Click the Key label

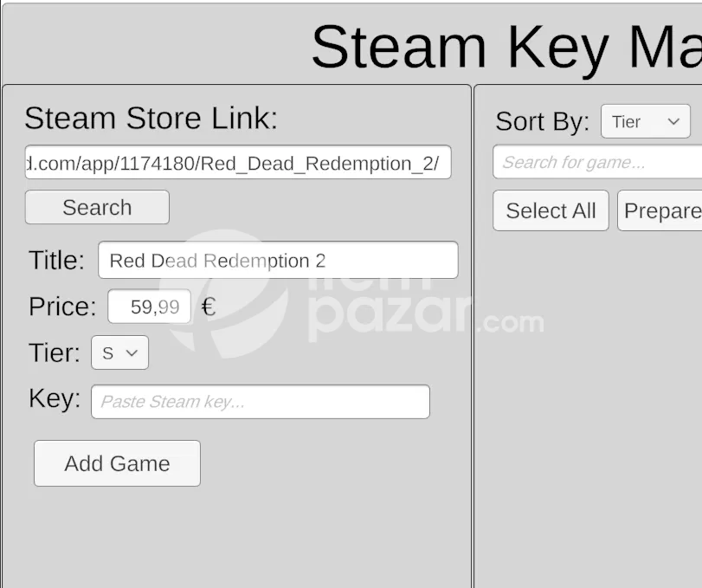click(55, 398)
